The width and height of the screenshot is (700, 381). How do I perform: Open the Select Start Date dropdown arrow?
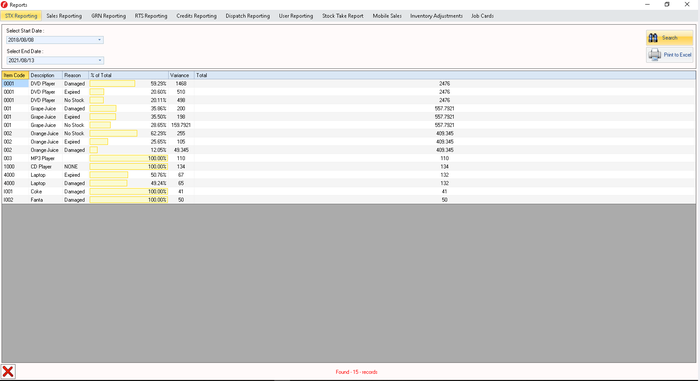tap(100, 40)
